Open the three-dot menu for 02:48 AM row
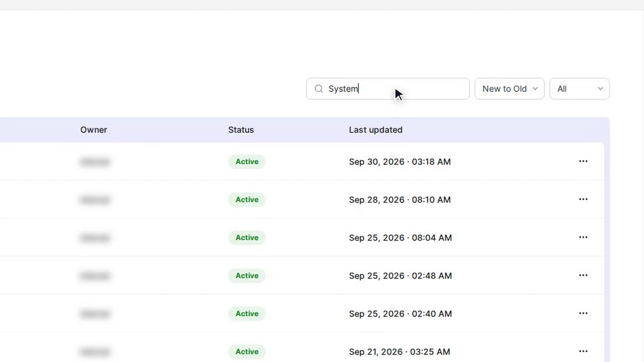The width and height of the screenshot is (644, 362). (x=583, y=275)
